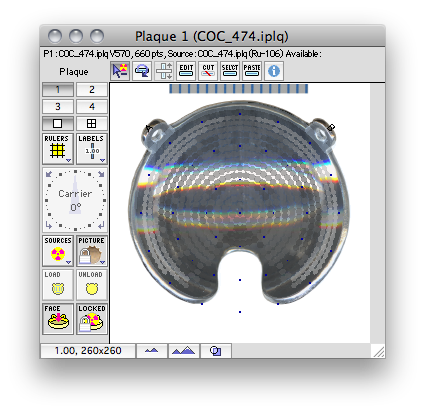Toggle the FACE view button
Viewport: 425px width, 413px height.
coord(58,319)
